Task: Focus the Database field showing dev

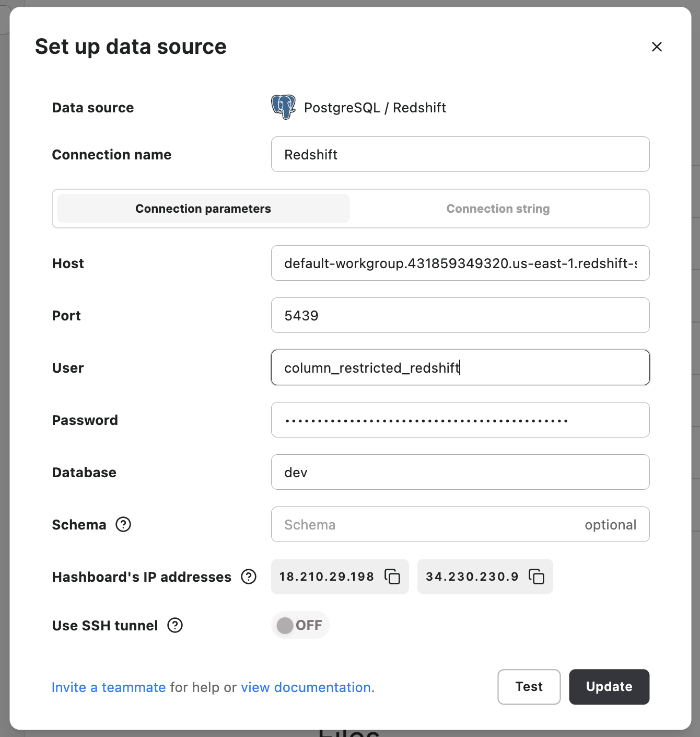Action: (x=460, y=472)
